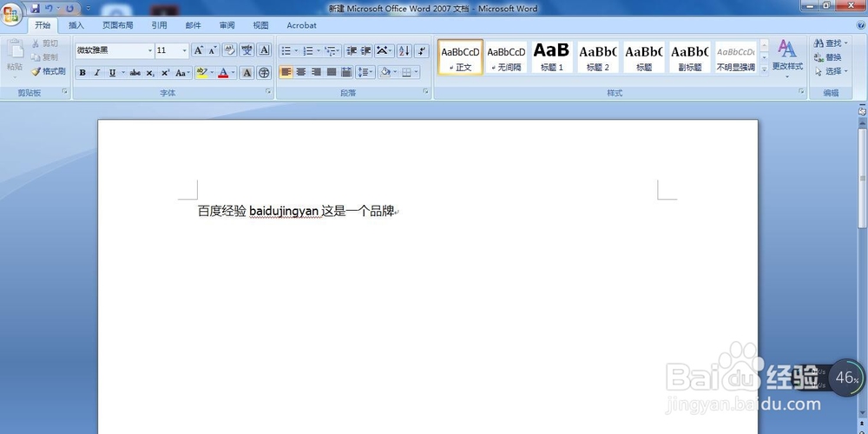
Task: Show or hide paragraph marks
Action: click(422, 51)
